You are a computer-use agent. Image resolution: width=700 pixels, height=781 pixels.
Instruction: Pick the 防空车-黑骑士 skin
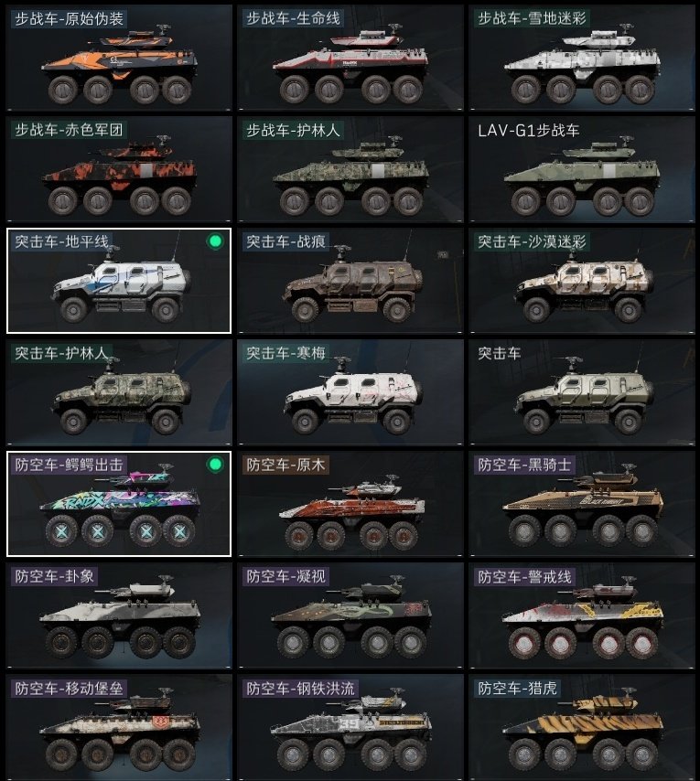point(582,504)
